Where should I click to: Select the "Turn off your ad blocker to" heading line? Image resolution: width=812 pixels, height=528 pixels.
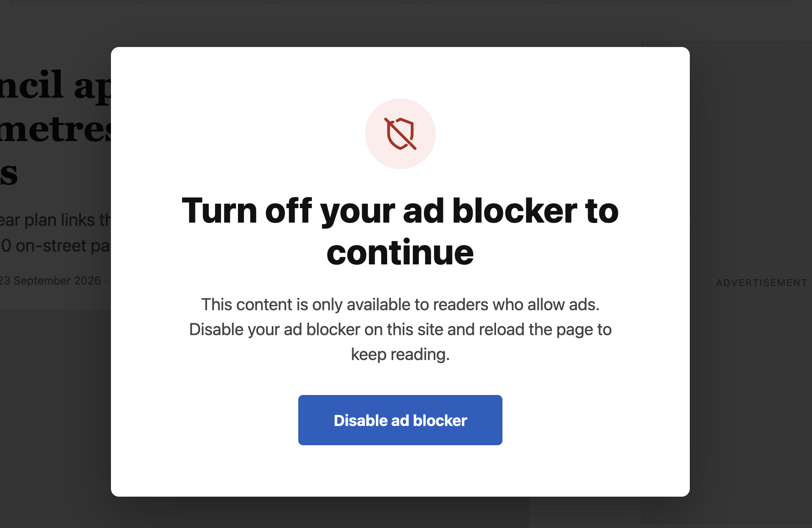(x=400, y=211)
